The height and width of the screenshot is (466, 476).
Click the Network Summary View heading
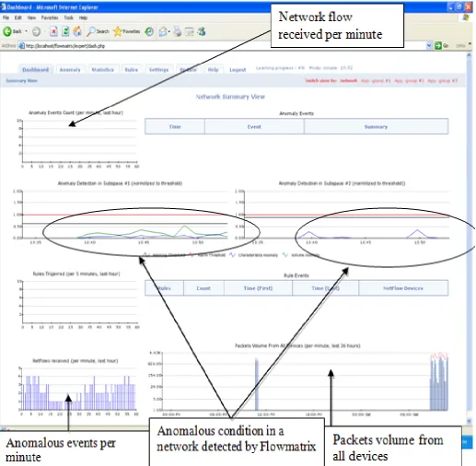click(x=230, y=97)
